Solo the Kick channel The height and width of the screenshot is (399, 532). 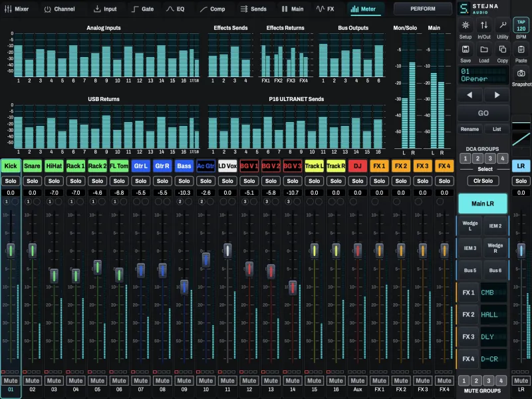(x=11, y=181)
